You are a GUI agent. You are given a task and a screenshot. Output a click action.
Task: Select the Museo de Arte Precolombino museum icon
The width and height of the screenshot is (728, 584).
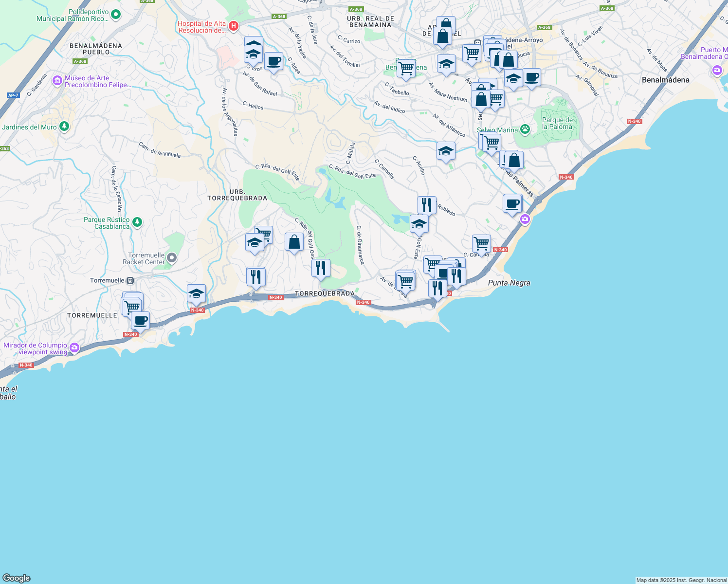point(57,81)
